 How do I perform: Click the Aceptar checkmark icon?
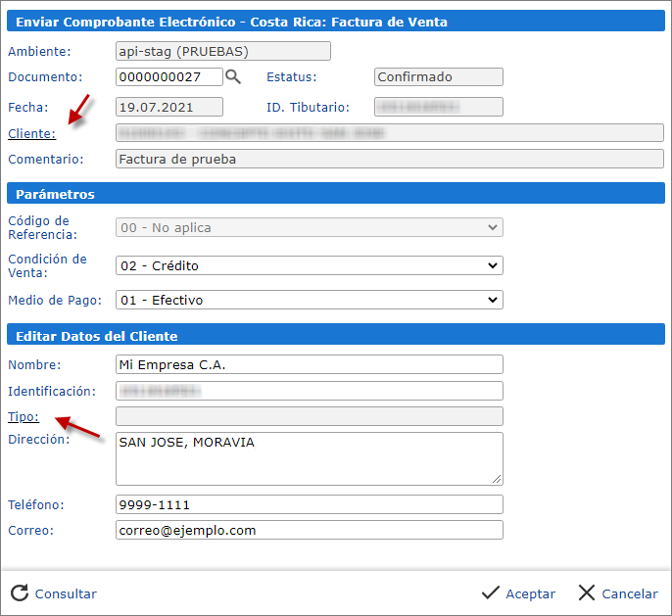click(x=491, y=592)
